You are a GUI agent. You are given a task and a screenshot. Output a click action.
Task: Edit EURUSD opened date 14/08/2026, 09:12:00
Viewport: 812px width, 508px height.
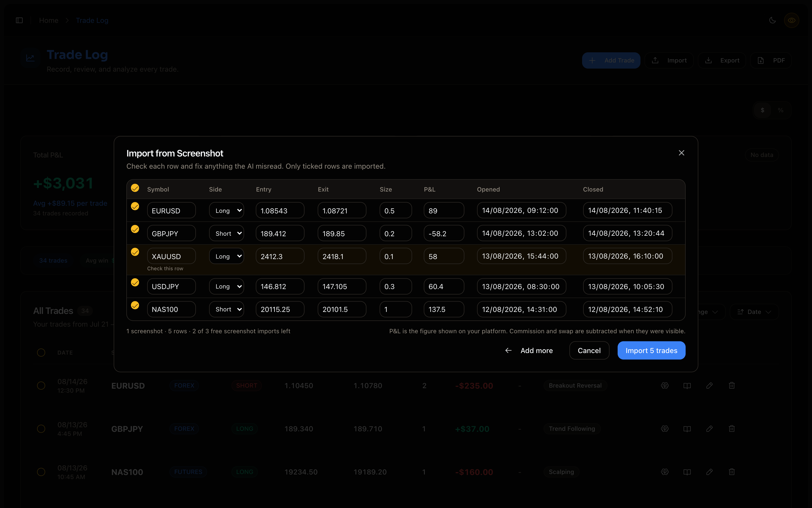coord(522,210)
